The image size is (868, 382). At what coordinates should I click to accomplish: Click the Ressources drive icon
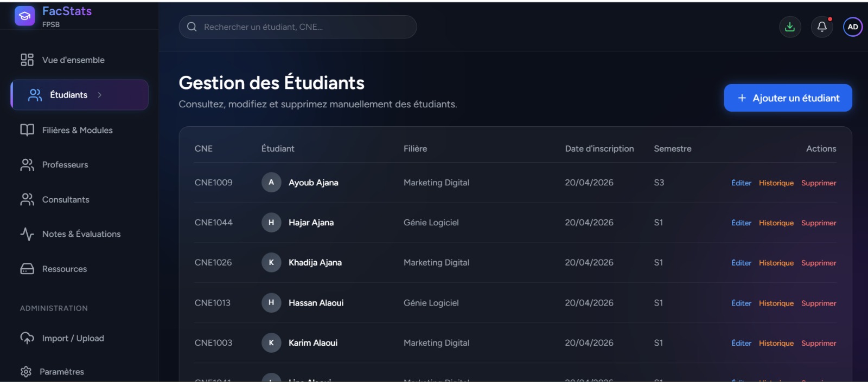(27, 269)
